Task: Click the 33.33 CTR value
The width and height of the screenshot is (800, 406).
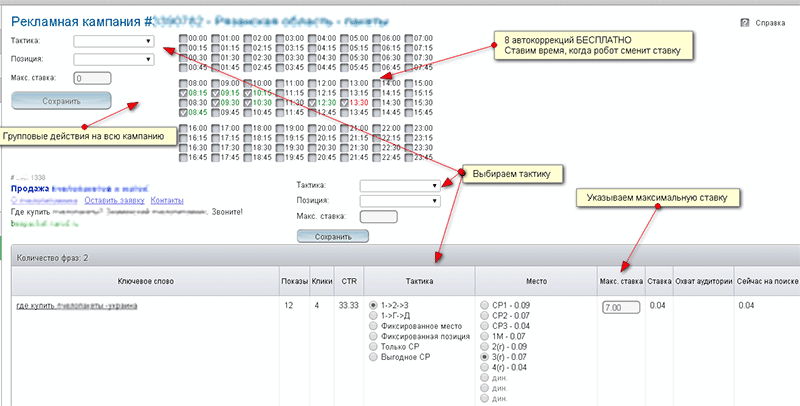Action: 348,306
